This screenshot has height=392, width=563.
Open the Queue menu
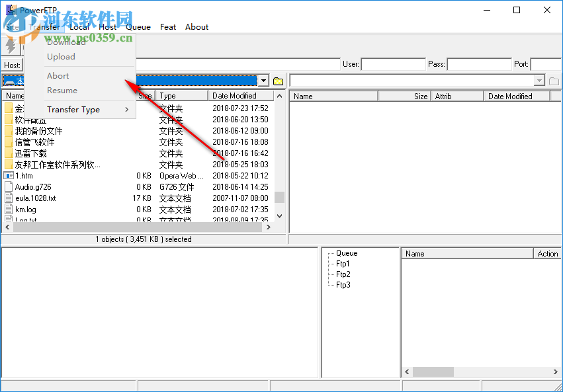click(138, 27)
